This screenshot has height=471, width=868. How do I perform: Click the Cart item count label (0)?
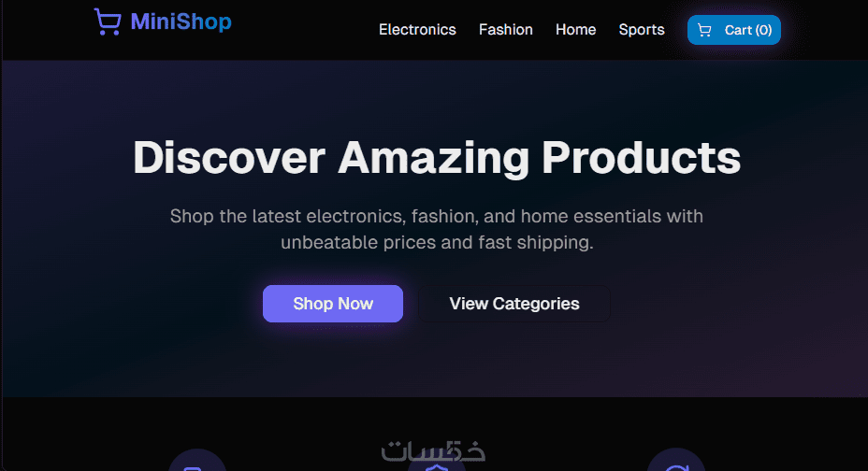pyautogui.click(x=764, y=30)
